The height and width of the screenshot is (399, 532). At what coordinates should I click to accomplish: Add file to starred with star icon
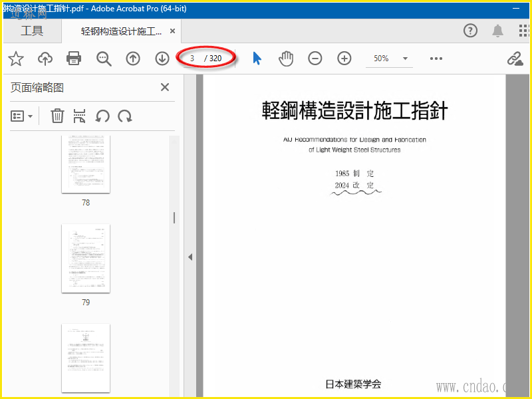(x=16, y=59)
